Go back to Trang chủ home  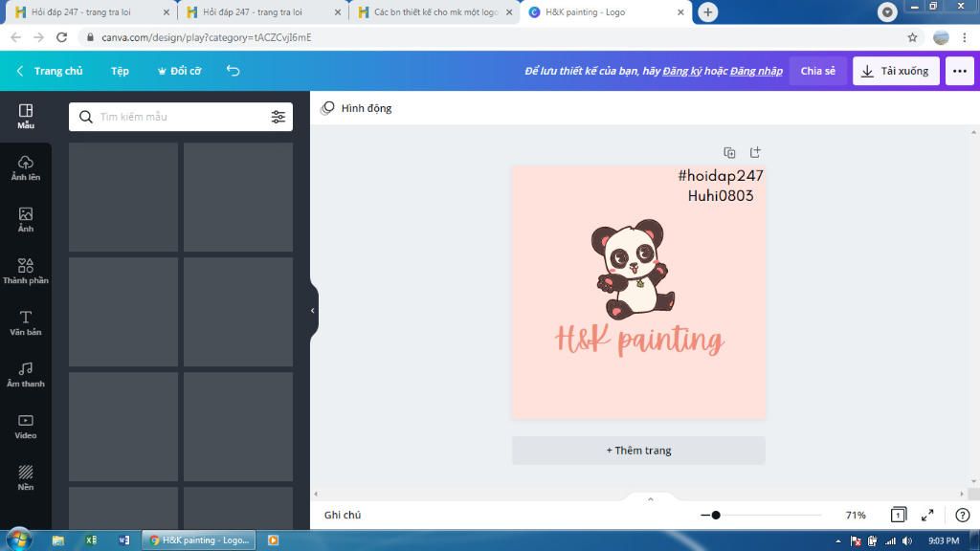coord(50,71)
